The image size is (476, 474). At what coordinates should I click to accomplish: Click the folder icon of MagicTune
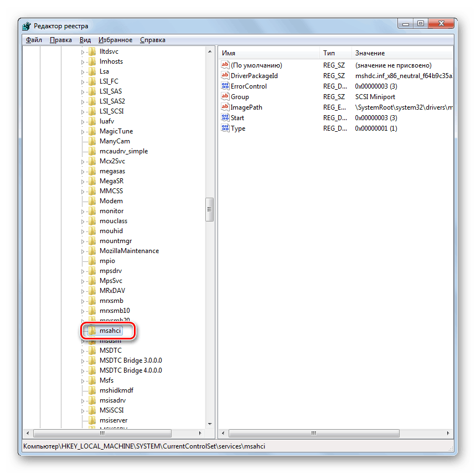point(92,131)
